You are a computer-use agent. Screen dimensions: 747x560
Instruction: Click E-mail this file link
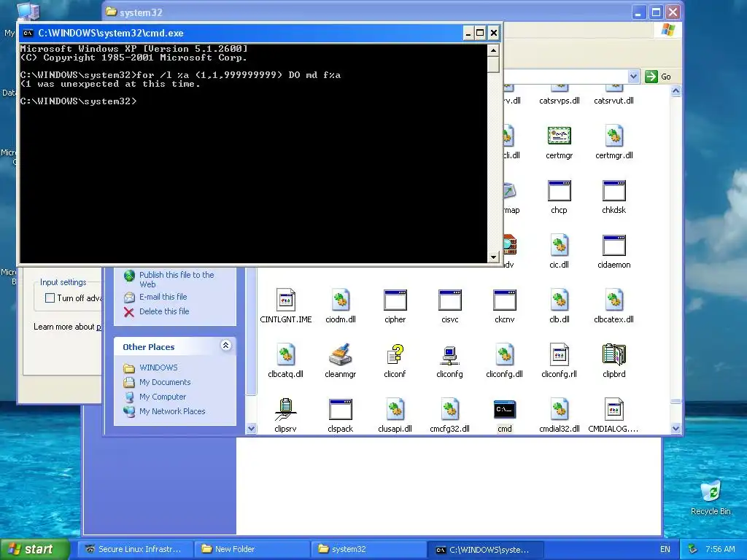click(163, 297)
